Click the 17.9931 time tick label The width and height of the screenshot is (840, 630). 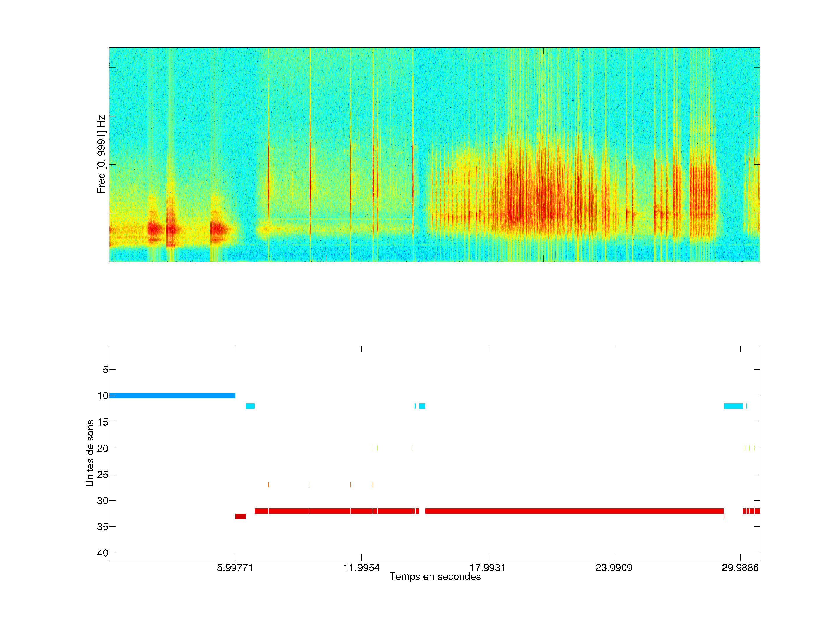pyautogui.click(x=487, y=568)
